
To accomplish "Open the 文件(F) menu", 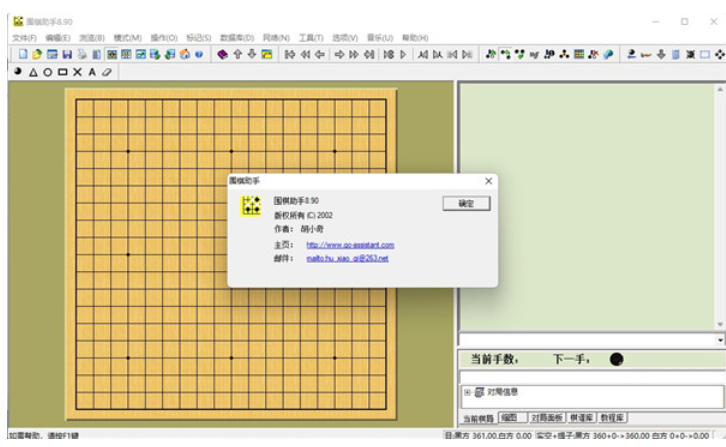I will pos(24,37).
